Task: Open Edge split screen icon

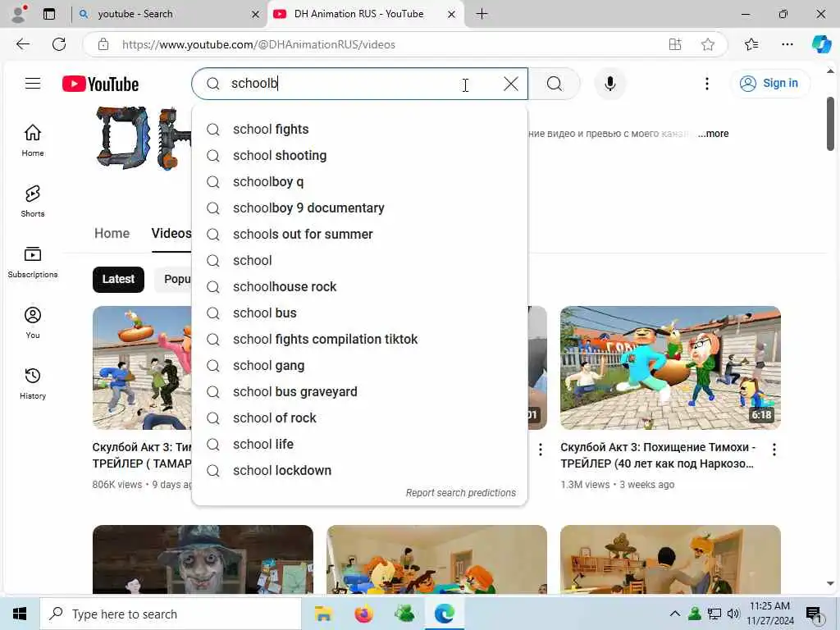Action: (675, 44)
